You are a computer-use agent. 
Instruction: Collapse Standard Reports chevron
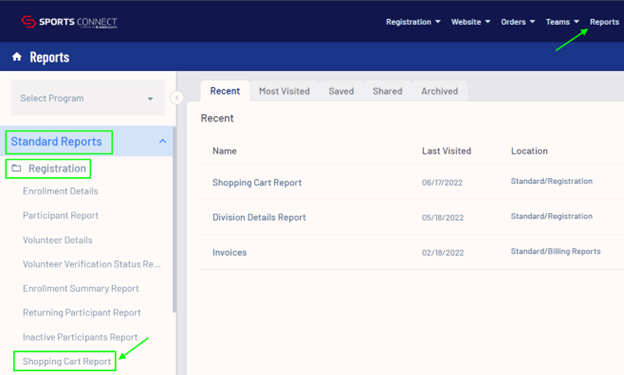click(x=162, y=141)
